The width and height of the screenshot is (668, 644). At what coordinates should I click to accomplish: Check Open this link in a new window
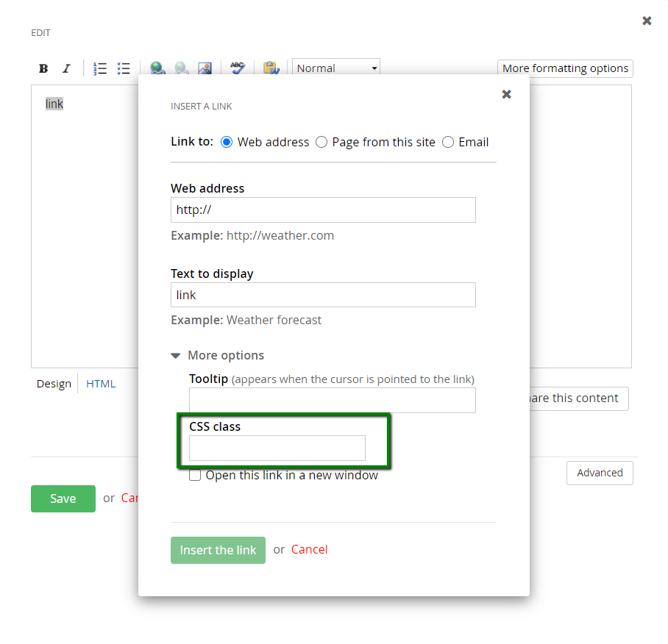(x=195, y=475)
